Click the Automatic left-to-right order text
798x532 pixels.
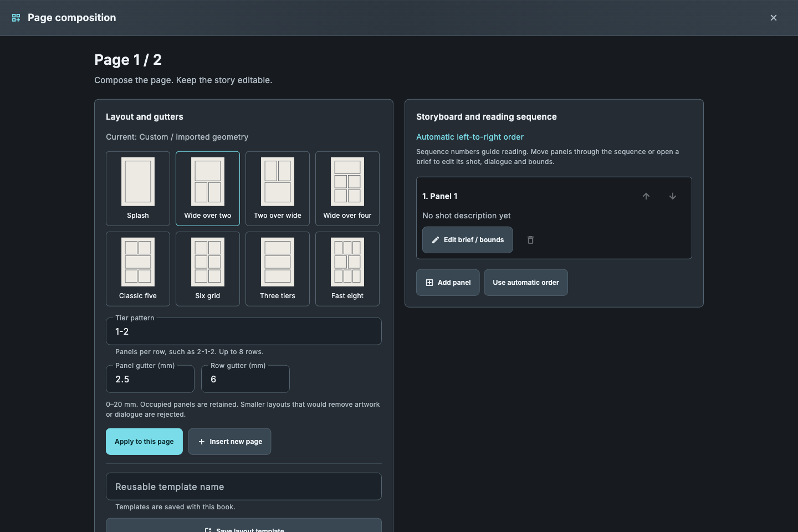click(470, 137)
